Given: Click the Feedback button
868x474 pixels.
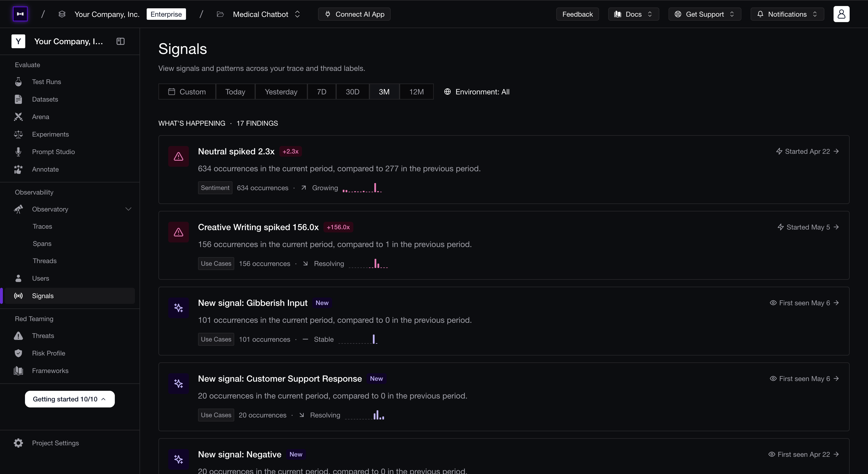Looking at the screenshot, I should tap(578, 14).
